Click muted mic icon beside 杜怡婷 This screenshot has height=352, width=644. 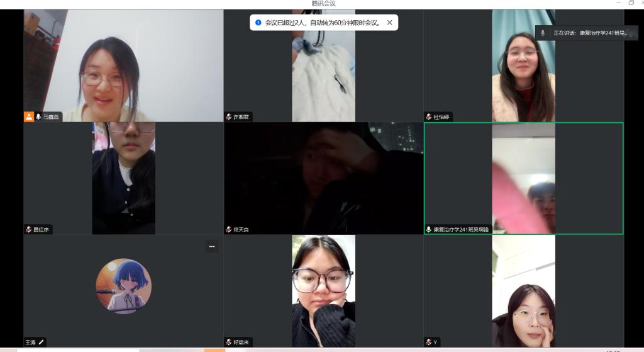[x=429, y=116]
